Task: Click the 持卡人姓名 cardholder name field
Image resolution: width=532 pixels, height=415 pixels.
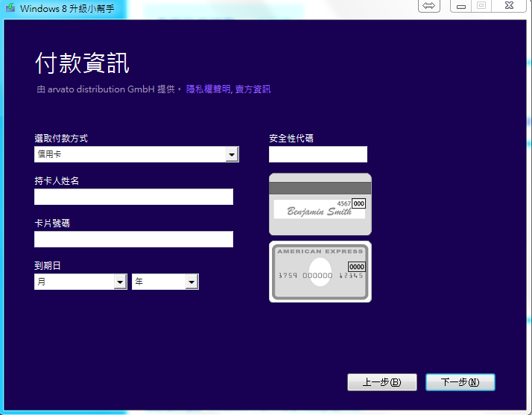Action: coord(133,197)
